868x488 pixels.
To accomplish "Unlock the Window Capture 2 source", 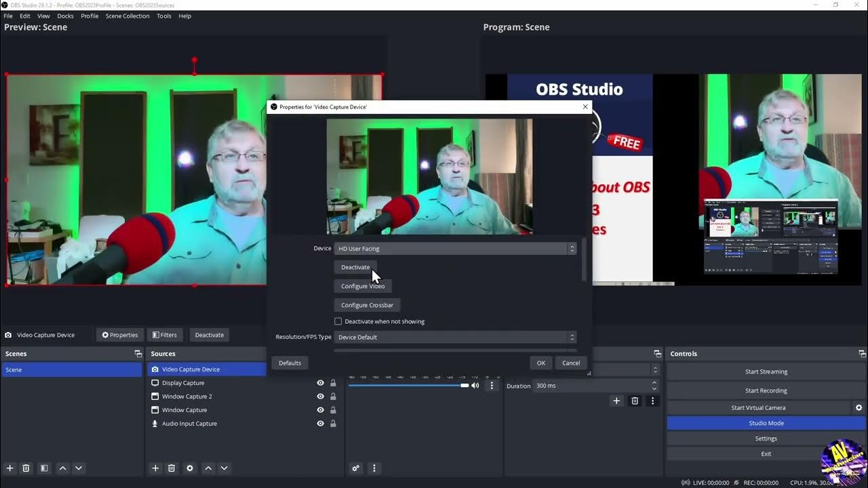I will pyautogui.click(x=333, y=396).
